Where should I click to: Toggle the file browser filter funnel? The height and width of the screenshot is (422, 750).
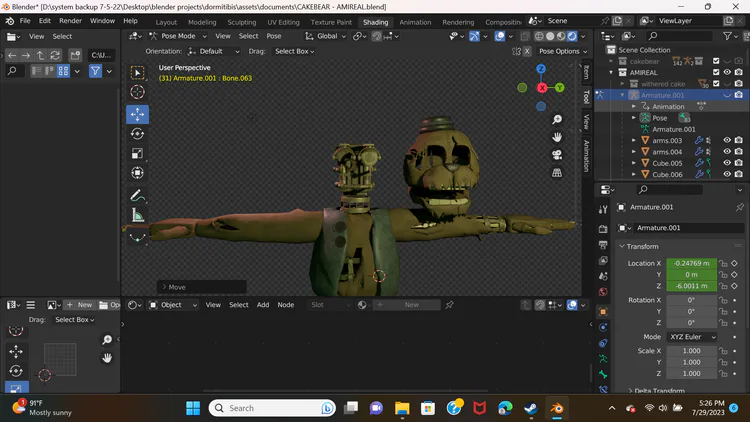96,71
